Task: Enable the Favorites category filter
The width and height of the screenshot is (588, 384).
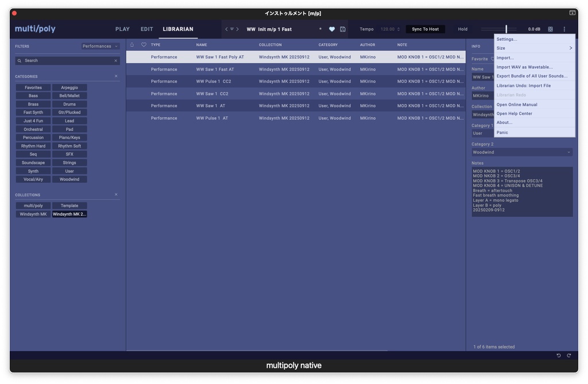Action: point(32,87)
